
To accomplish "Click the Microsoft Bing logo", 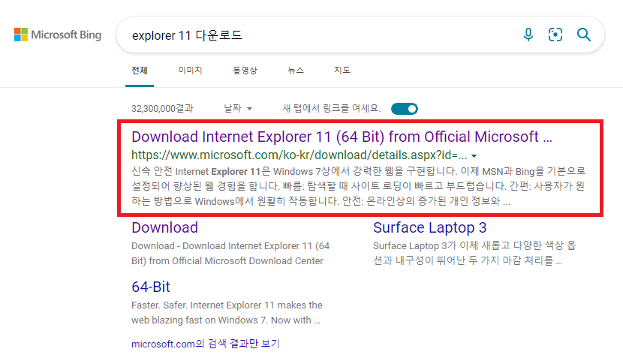I will click(x=58, y=35).
